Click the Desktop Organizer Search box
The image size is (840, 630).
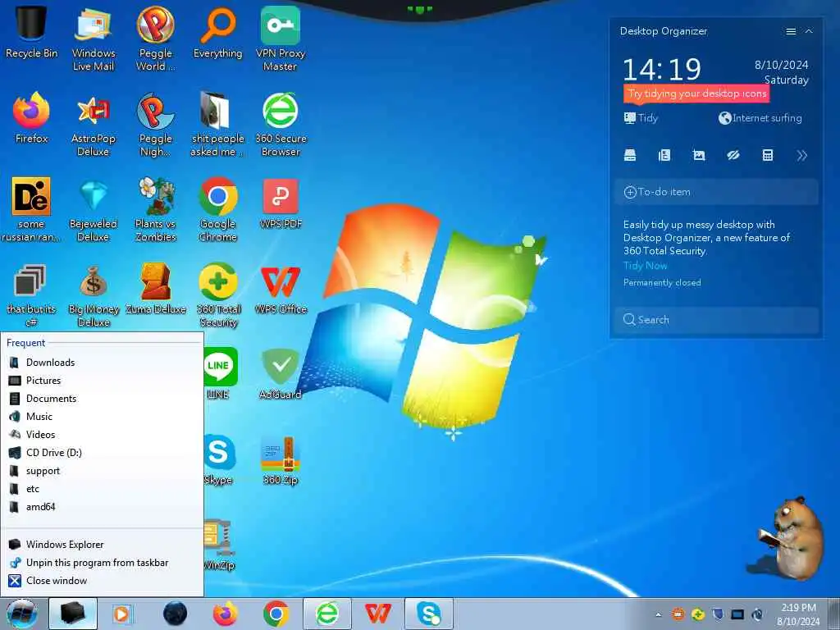click(x=716, y=320)
